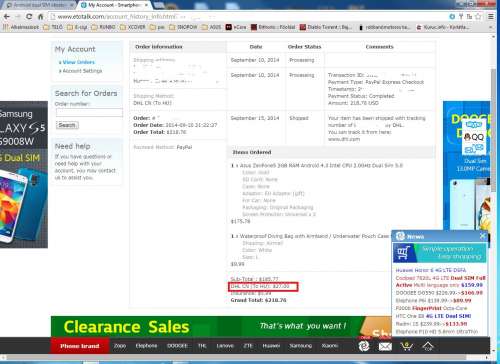500x364 pixels.
Task: Open the SNOPOW bookmarks folder
Action: (183, 27)
